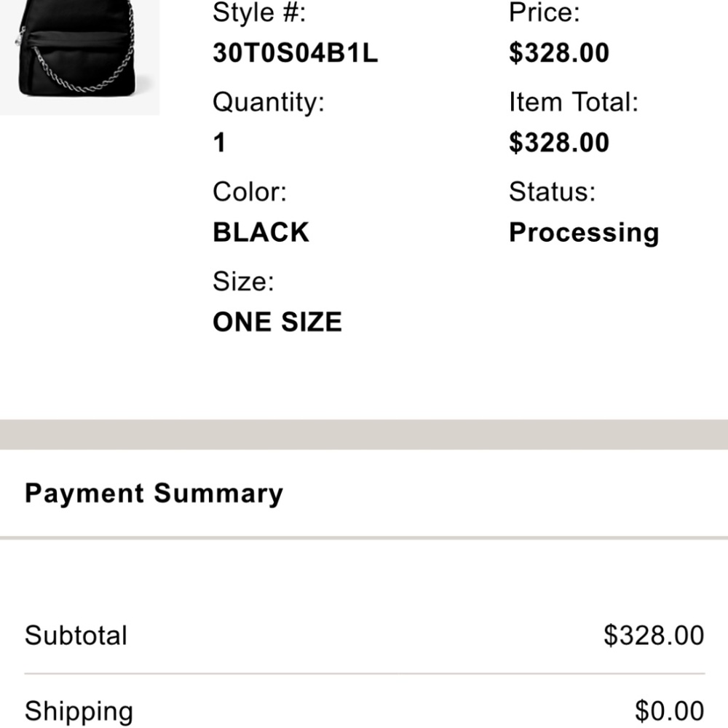Click the quantity value 1

tap(219, 143)
